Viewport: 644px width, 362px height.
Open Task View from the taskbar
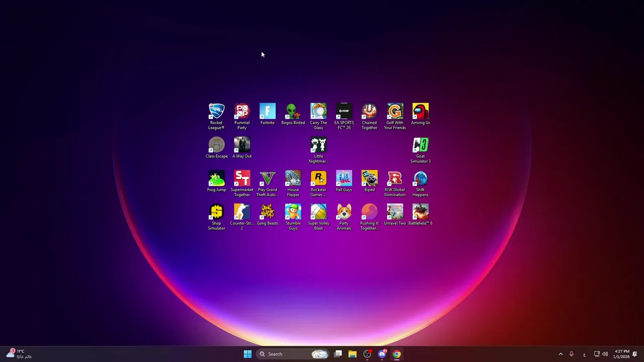click(338, 354)
